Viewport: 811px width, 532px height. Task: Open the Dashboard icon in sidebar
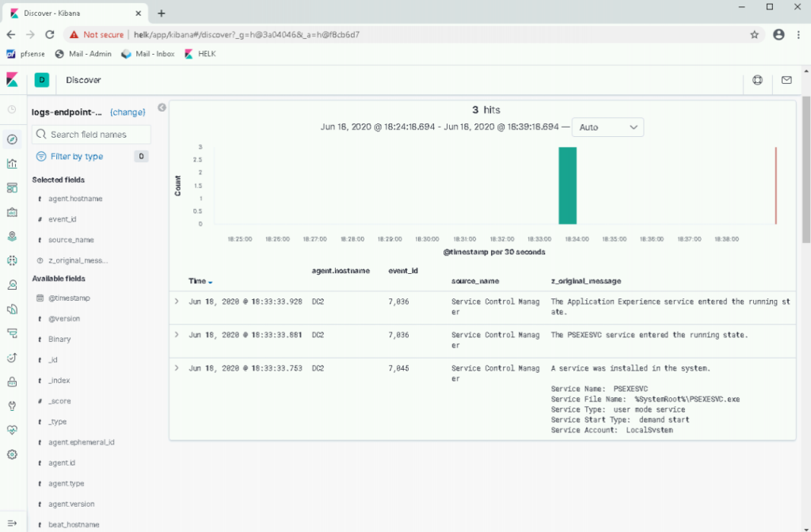(x=12, y=188)
